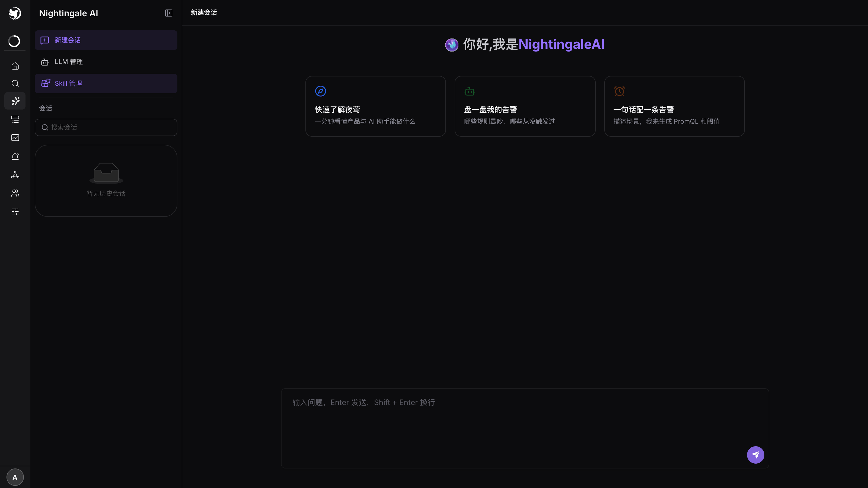This screenshot has width=868, height=488.
Task: Click the purple send message button
Action: [755, 455]
